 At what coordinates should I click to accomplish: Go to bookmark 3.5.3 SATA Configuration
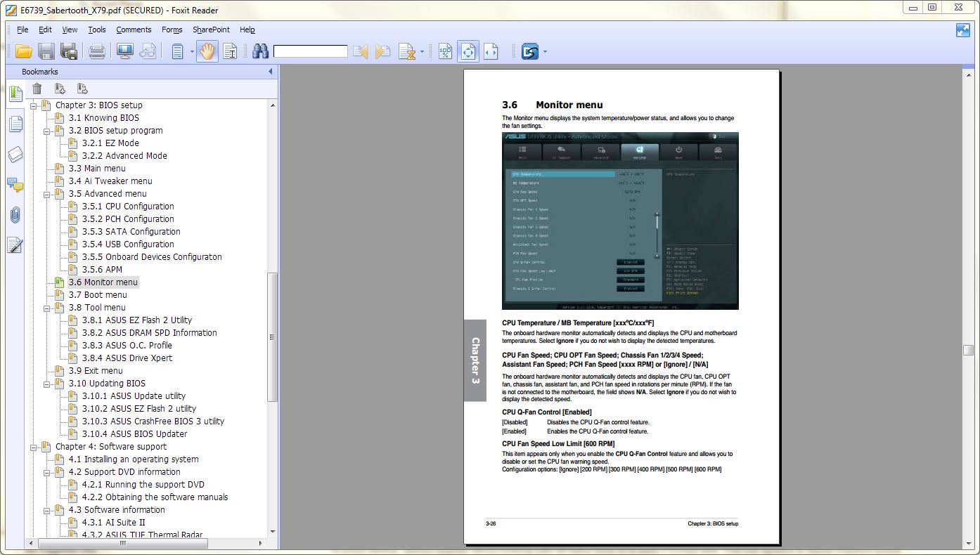pos(131,232)
